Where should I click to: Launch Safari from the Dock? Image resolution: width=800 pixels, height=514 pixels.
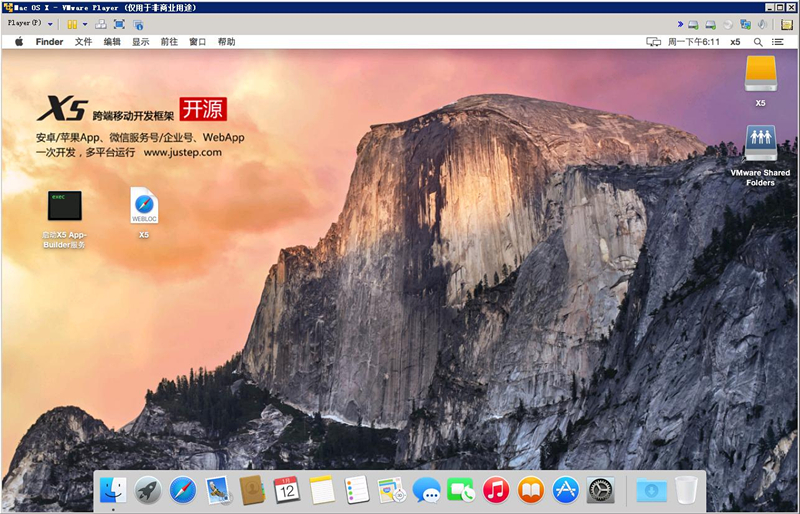[183, 490]
